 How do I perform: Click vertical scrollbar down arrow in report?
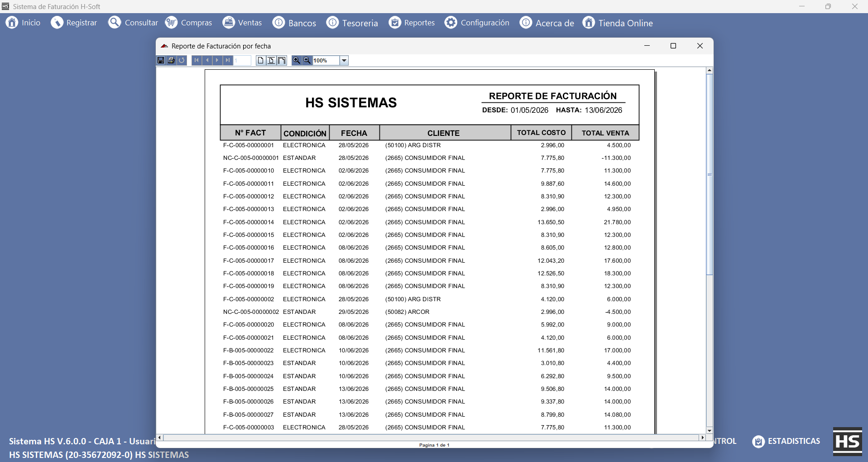[710, 431]
